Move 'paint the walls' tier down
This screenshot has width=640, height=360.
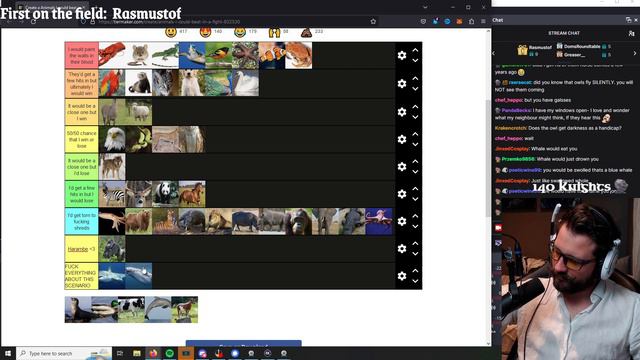coord(415,60)
